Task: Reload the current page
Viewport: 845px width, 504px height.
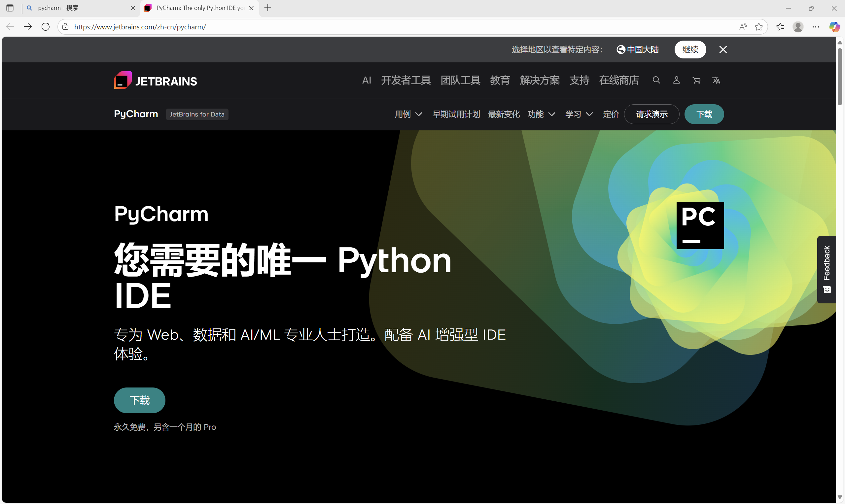Action: pyautogui.click(x=46, y=27)
